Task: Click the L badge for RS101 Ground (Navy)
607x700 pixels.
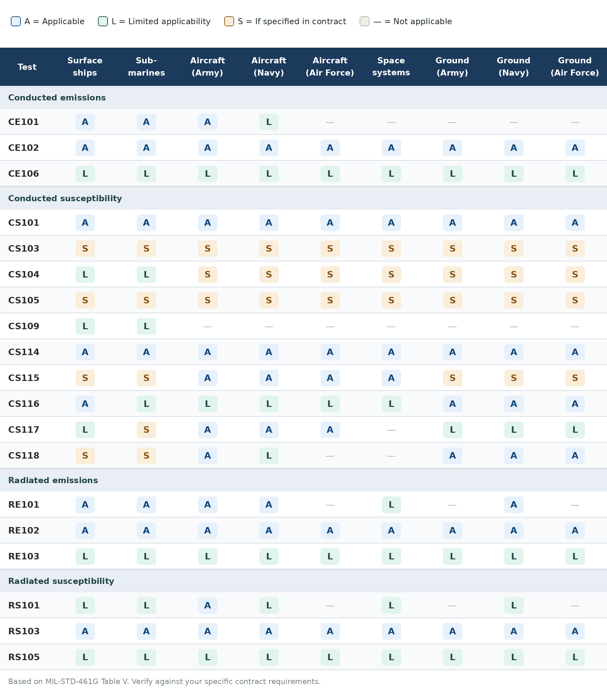Action: [514, 605]
